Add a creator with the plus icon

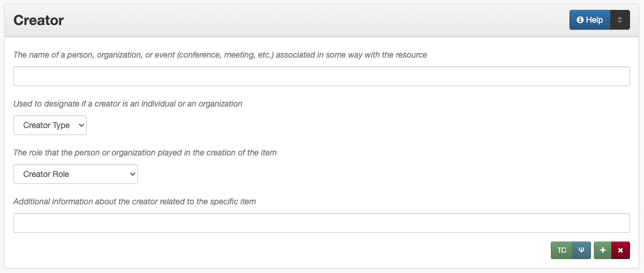(603, 250)
